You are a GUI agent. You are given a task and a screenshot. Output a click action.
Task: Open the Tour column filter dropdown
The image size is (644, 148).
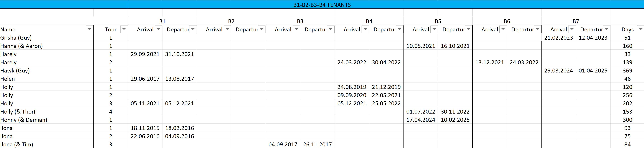(x=124, y=29)
